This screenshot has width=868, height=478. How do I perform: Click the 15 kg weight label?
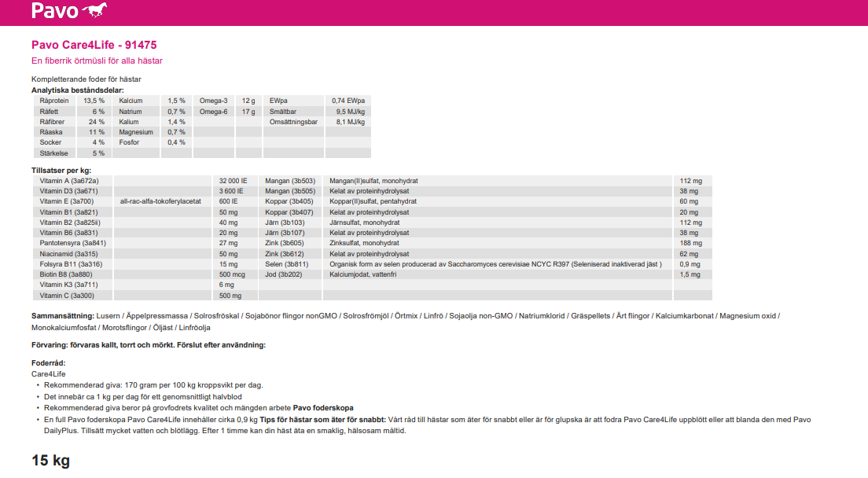click(51, 460)
